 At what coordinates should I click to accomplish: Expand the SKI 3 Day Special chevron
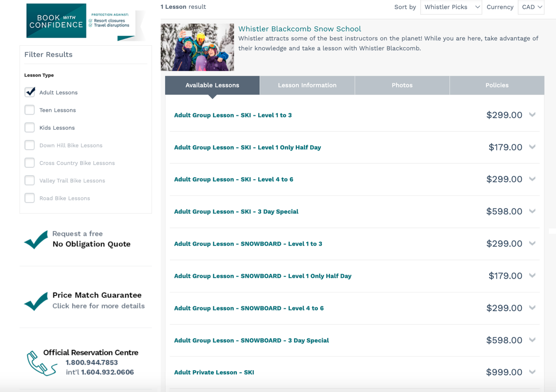532,211
